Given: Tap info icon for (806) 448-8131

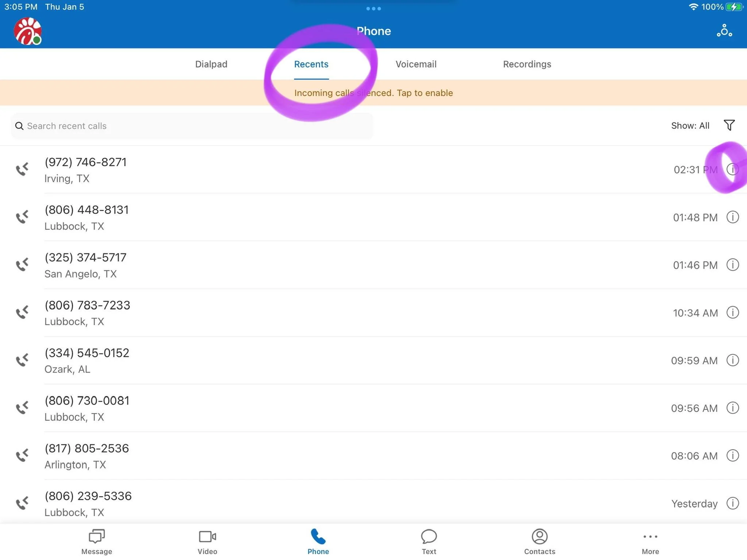Looking at the screenshot, I should coord(732,217).
